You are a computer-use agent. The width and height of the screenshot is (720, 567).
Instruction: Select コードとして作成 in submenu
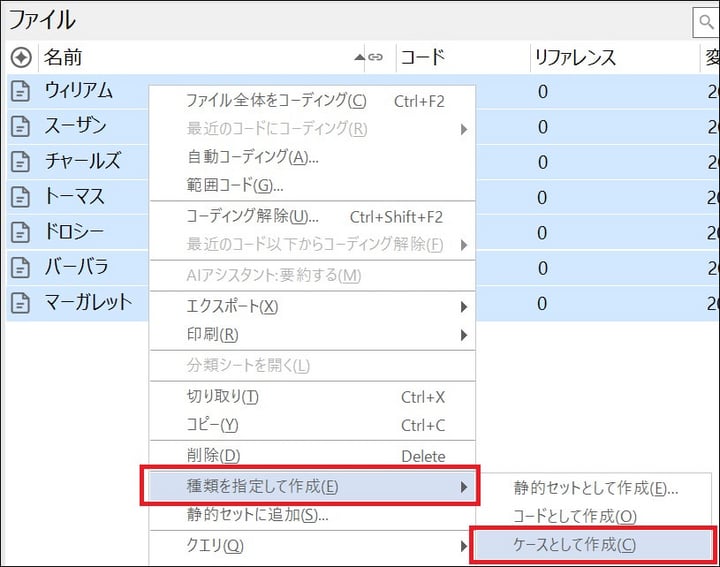pos(575,516)
